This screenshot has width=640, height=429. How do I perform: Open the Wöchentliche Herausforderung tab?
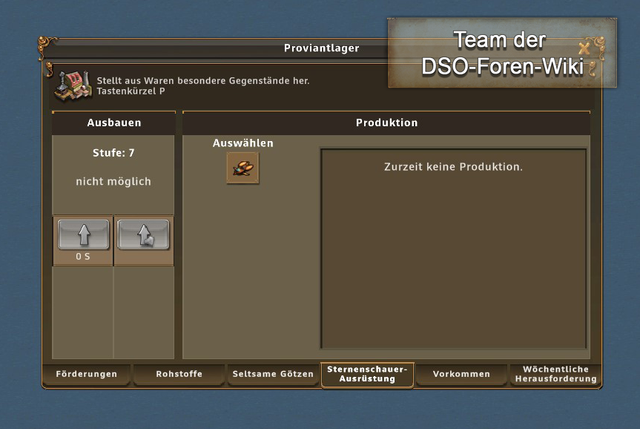(x=556, y=374)
